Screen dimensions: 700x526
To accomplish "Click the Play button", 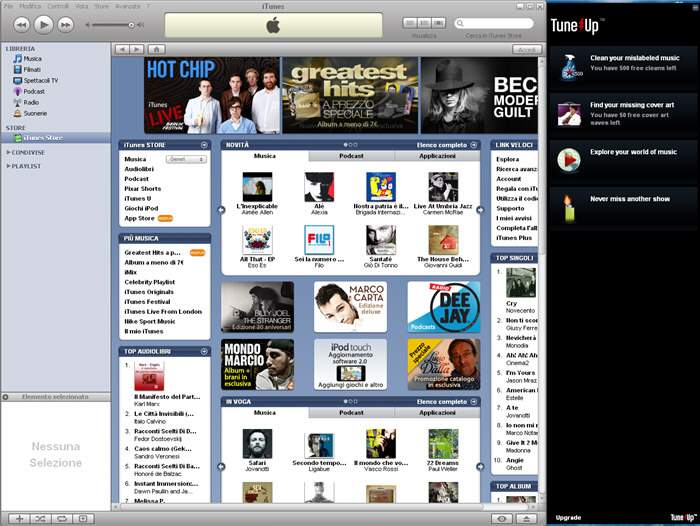I will pyautogui.click(x=43, y=25).
